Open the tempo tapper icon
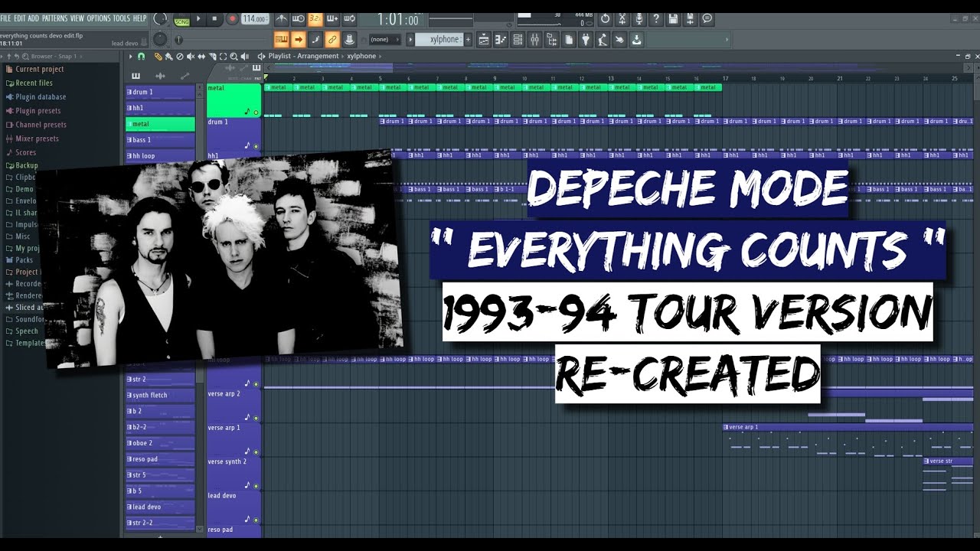 coord(603,39)
